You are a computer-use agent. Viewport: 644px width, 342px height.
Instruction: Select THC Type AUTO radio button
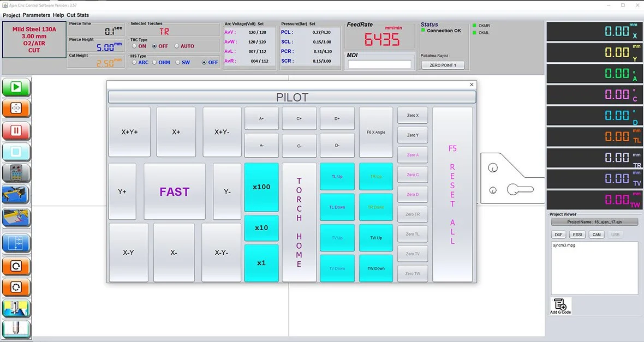(177, 46)
